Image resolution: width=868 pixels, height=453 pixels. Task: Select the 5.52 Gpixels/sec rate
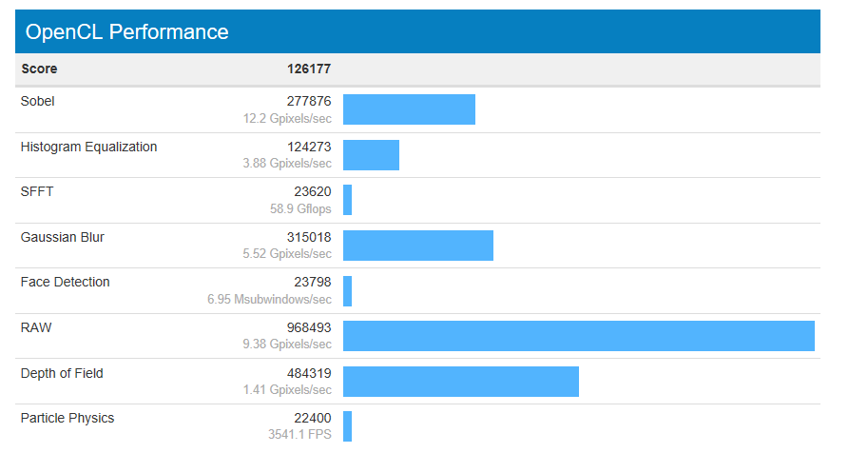point(287,254)
